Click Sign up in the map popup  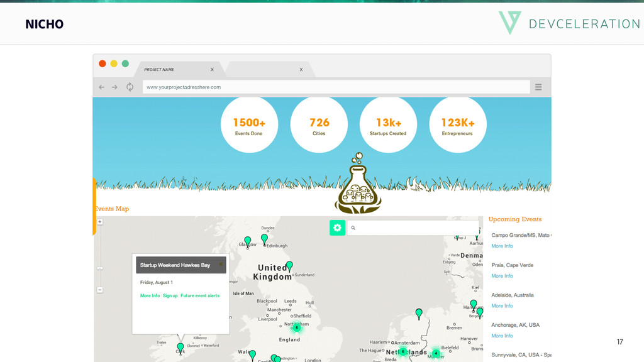tap(170, 295)
